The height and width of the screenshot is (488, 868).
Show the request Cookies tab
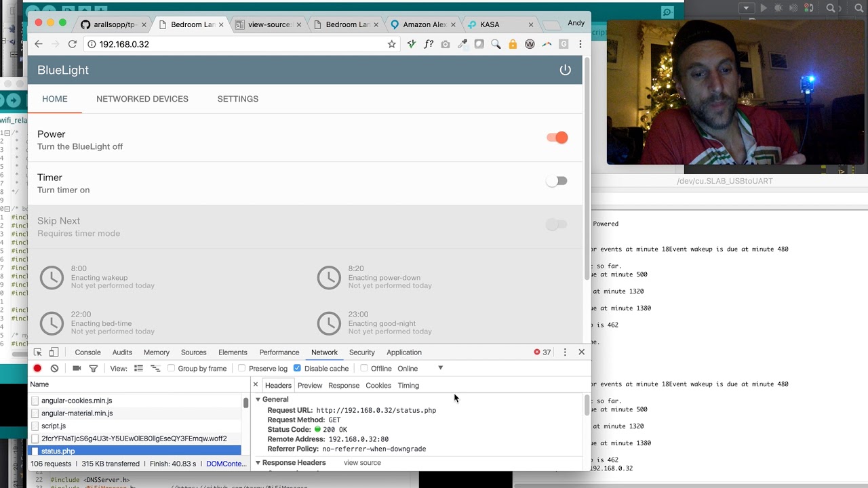[x=378, y=386]
